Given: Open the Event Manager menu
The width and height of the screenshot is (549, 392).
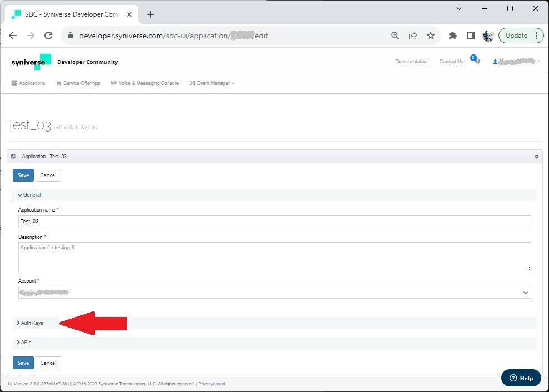Looking at the screenshot, I should coord(212,83).
